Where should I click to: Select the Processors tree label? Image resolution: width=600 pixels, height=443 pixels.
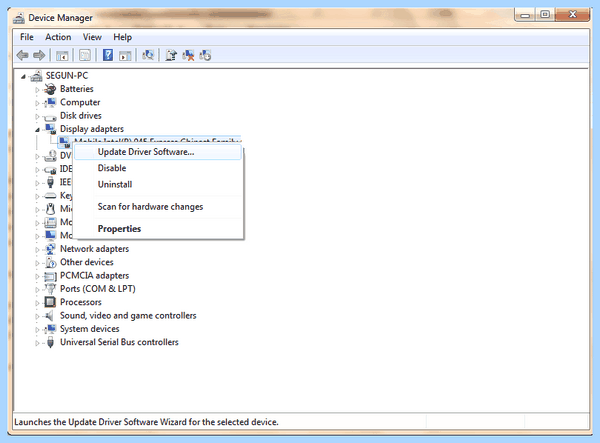coord(81,302)
